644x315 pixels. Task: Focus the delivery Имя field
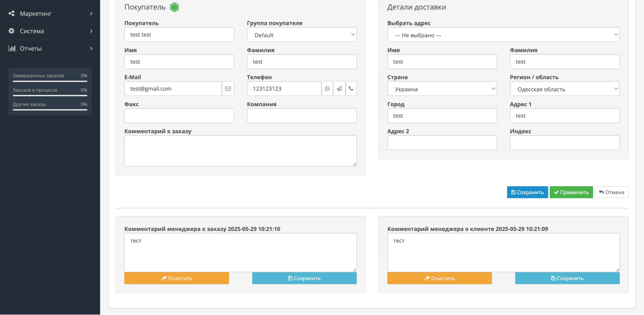pyautogui.click(x=442, y=62)
